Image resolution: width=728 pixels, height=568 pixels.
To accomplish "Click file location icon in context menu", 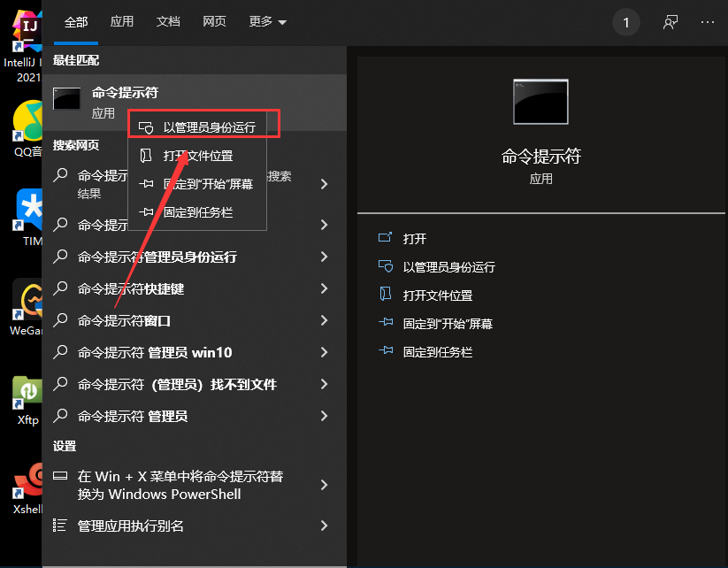I will [x=146, y=156].
